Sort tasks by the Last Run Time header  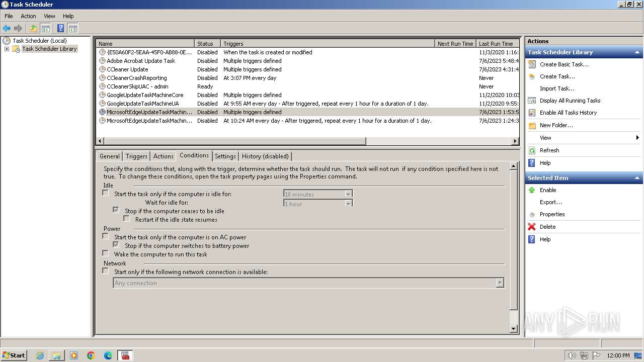pyautogui.click(x=498, y=44)
